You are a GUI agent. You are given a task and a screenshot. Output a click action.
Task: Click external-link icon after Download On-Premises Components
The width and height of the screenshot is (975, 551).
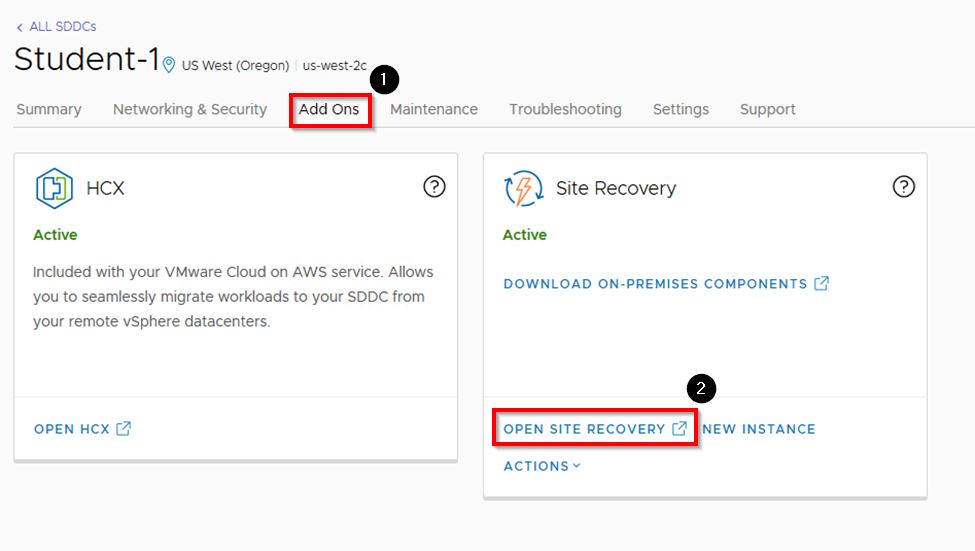click(x=821, y=284)
